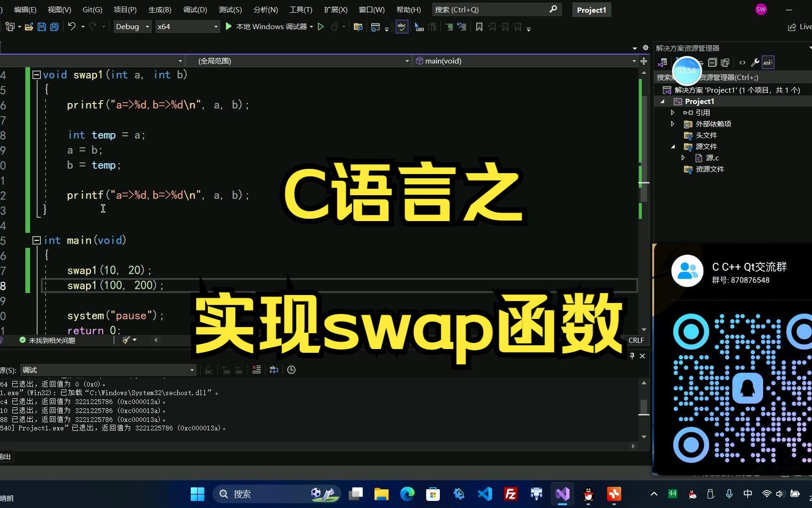Collapse all in Solution Explorer toolbar
The image size is (812, 508).
pyautogui.click(x=712, y=62)
